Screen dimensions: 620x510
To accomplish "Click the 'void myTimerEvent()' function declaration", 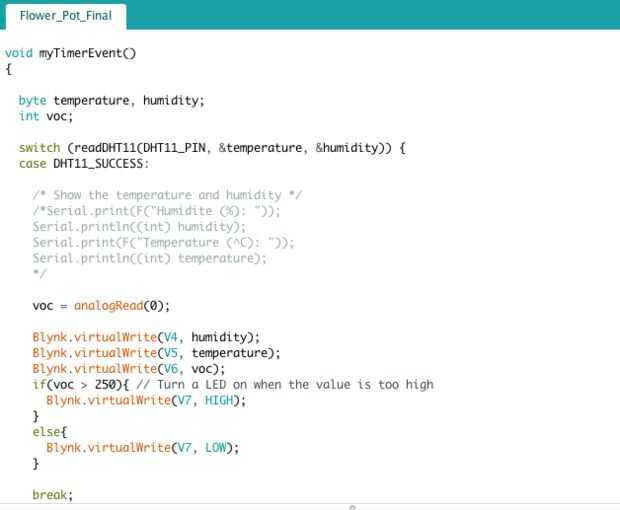I will (x=70, y=53).
